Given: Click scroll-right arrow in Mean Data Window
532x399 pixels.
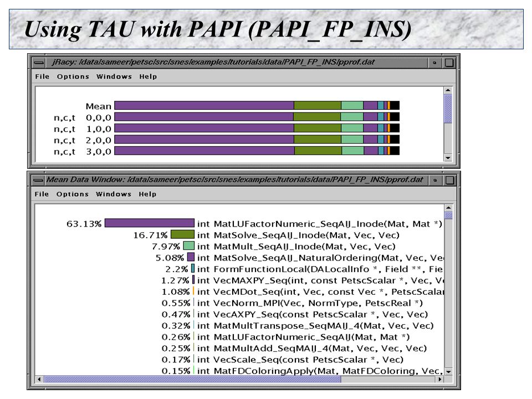Looking at the screenshot, I should click(x=440, y=379).
